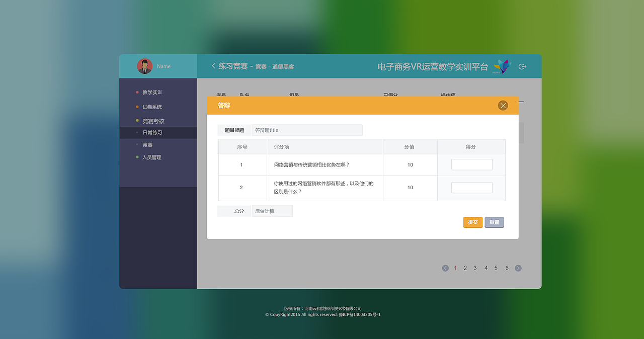
Task: Select page 3 in the pagination
Action: (x=475, y=268)
